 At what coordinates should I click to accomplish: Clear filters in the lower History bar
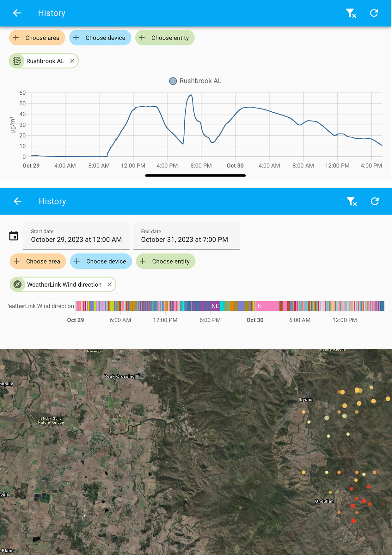(352, 201)
